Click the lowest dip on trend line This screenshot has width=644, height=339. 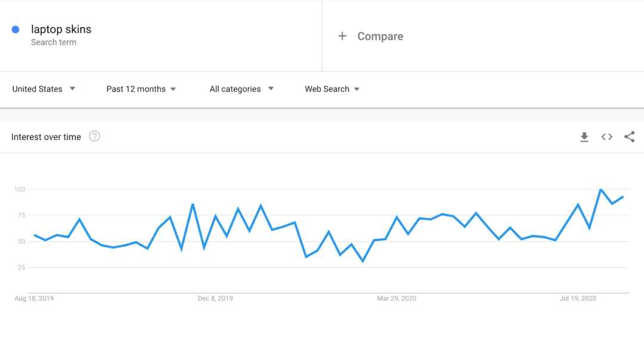(x=363, y=261)
